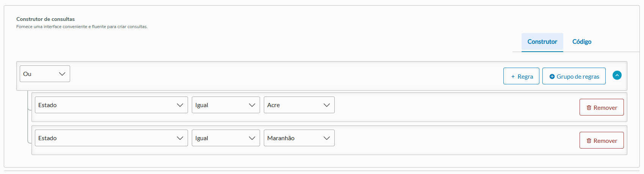Click the plus icon on Regra button

pos(513,77)
